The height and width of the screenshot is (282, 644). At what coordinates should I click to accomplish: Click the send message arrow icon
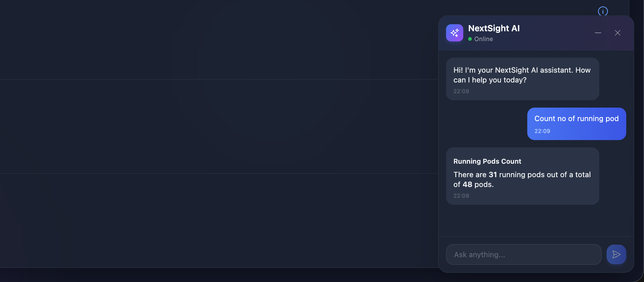pyautogui.click(x=616, y=254)
